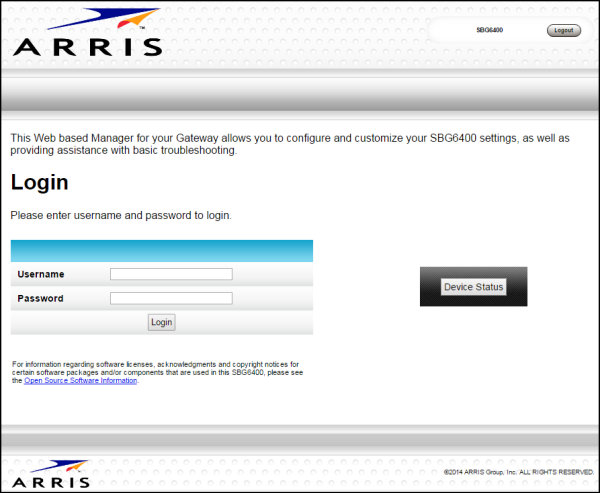Click the Password field label
Viewport: 600px width, 493px height.
[x=40, y=298]
